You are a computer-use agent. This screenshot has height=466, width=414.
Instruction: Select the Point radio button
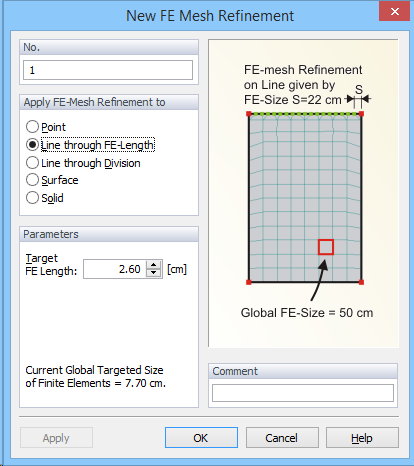[x=32, y=127]
